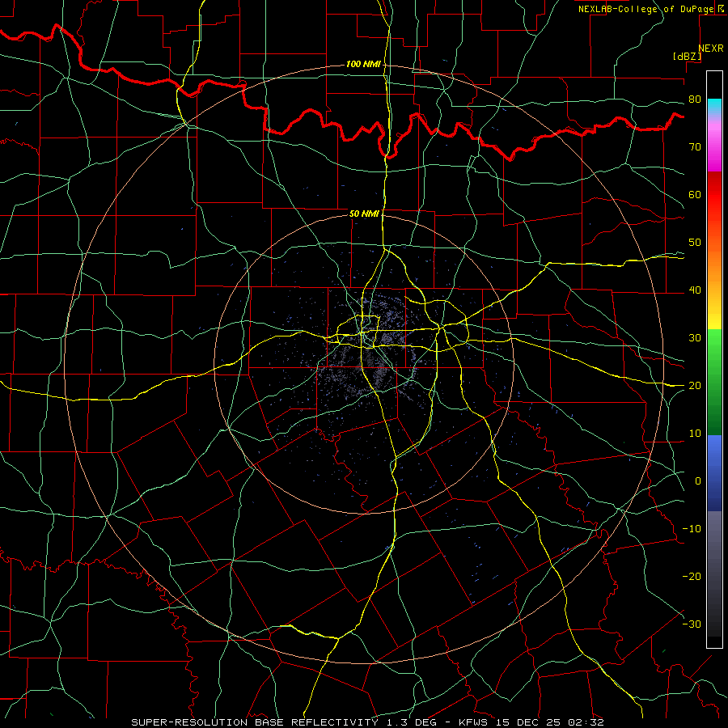Screen dimensions: 728x728
Task: Click "SUPER-RESOLUTION BASE REFLECTIVITY" caption text
Action: 255,722
